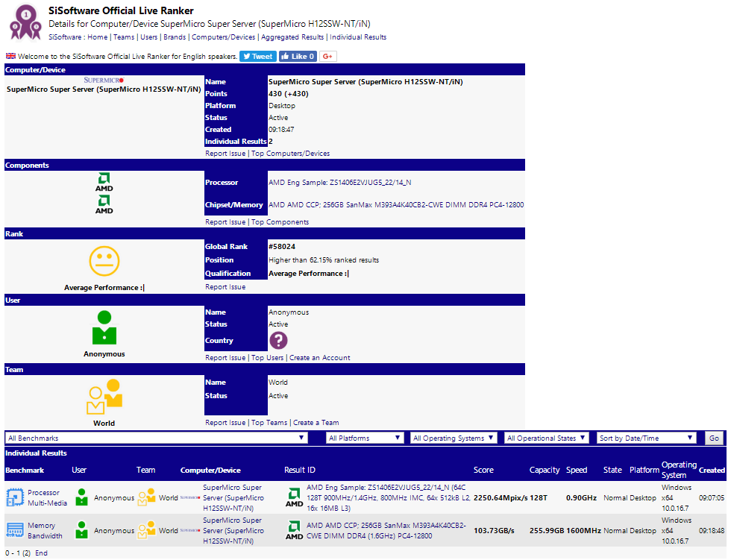The image size is (731, 560).
Task: Click the green user icon in Processor Multi-Media row
Action: pyautogui.click(x=81, y=497)
